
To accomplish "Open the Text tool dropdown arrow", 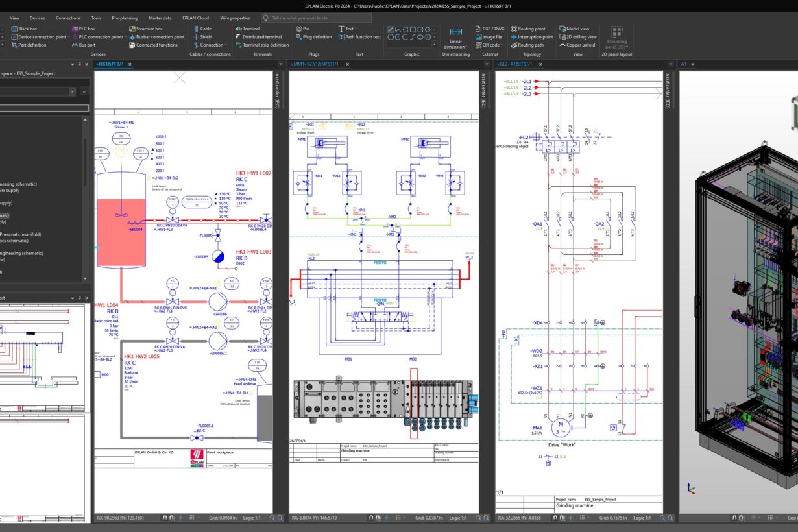I will [357, 29].
